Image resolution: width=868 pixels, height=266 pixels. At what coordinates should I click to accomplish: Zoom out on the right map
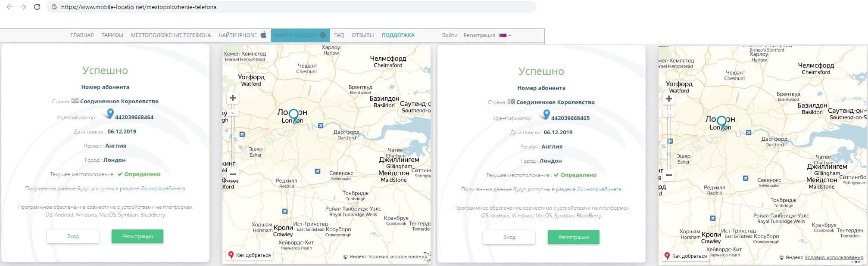(669, 175)
